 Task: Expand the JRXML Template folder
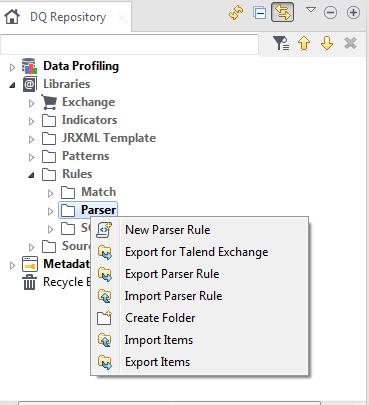point(31,140)
